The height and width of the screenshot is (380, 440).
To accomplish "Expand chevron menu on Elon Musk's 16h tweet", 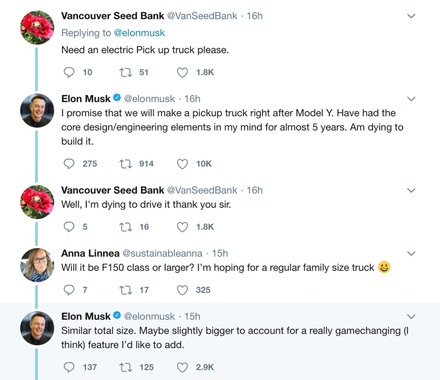I will (x=411, y=99).
